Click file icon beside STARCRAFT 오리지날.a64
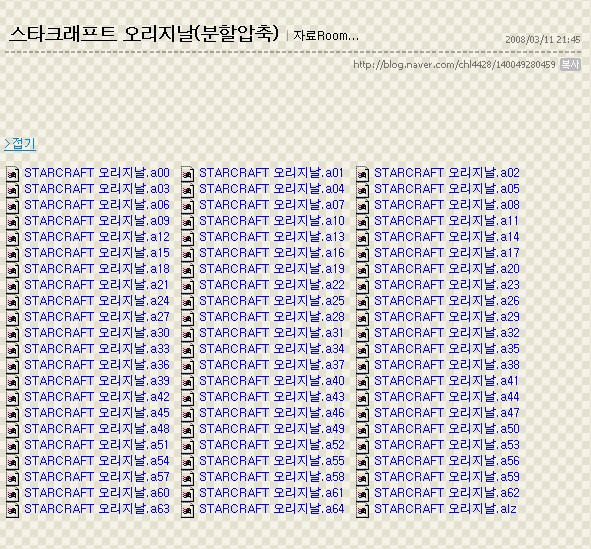Viewport: 591px width, 549px height. click(x=188, y=510)
